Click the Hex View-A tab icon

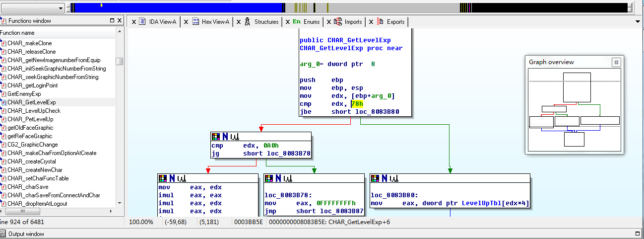195,22
